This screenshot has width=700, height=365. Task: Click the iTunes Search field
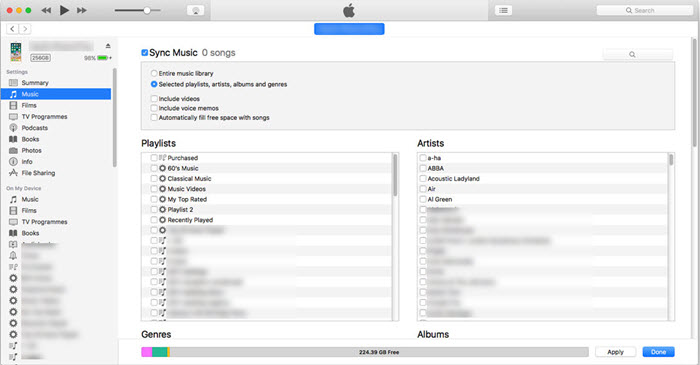tap(644, 10)
